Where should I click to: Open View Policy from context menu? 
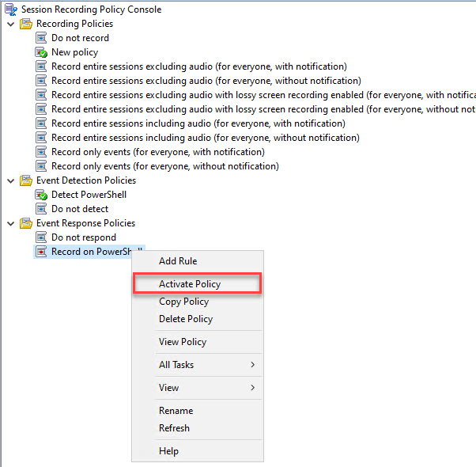[198, 342]
